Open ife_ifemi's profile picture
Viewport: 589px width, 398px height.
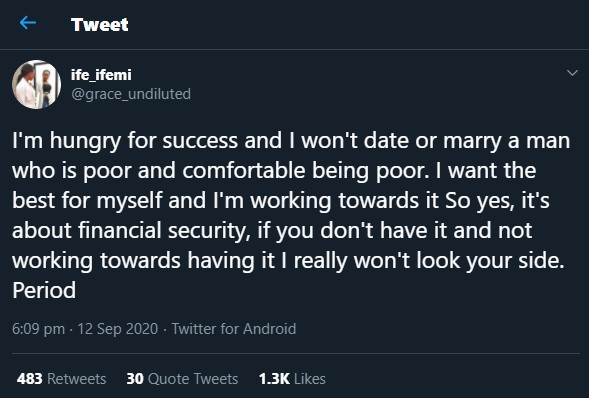(x=36, y=84)
